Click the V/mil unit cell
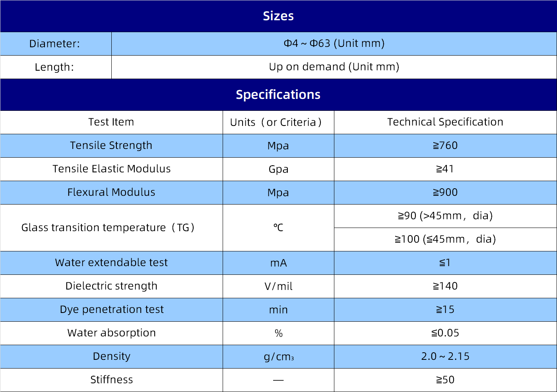Viewport: 557px width, 392px height. point(278,286)
